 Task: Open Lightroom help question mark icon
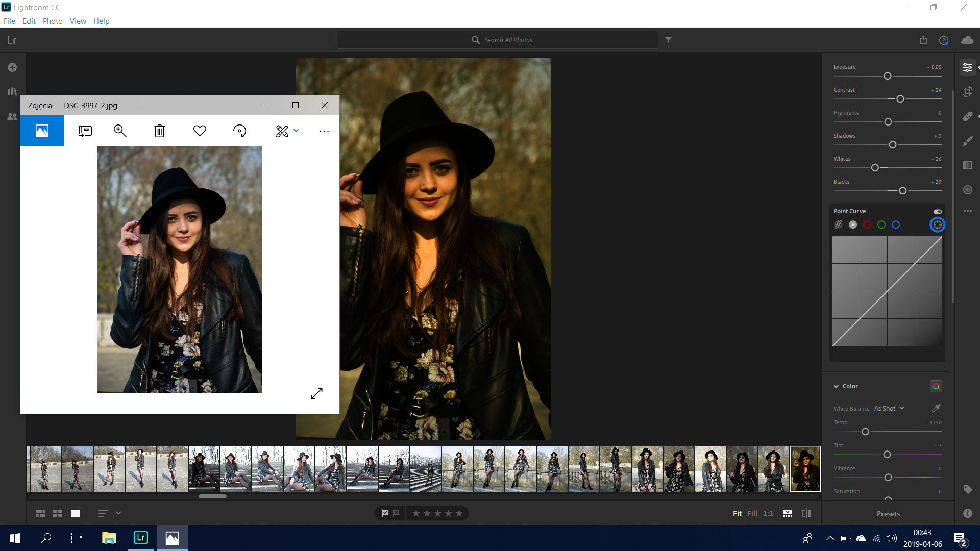coord(944,40)
